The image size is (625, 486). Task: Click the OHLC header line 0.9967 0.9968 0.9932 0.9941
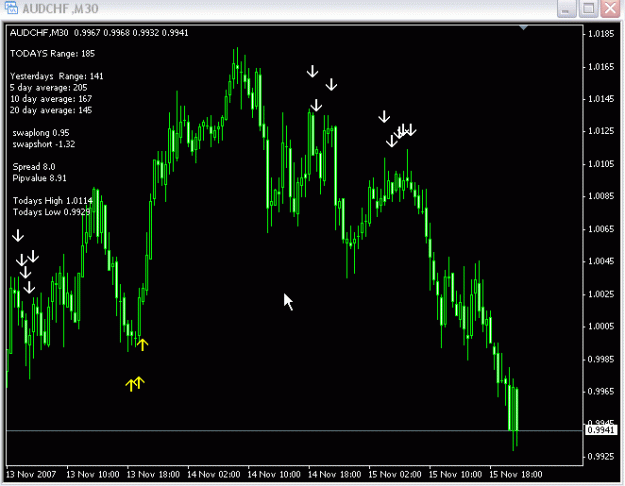(x=131, y=33)
